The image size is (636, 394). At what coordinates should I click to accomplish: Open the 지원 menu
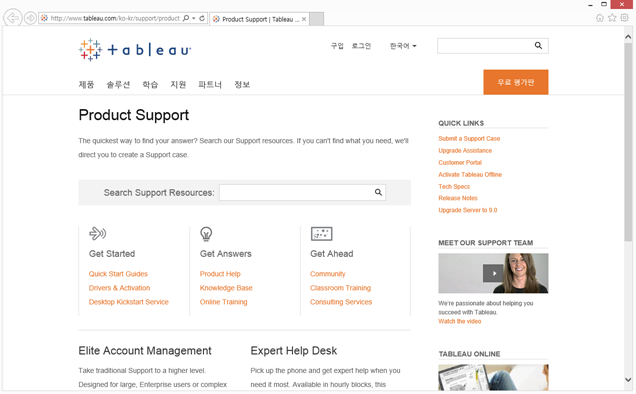click(178, 84)
